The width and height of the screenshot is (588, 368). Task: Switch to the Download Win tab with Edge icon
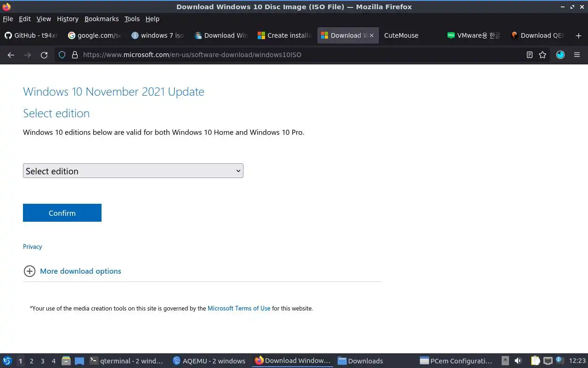[221, 35]
